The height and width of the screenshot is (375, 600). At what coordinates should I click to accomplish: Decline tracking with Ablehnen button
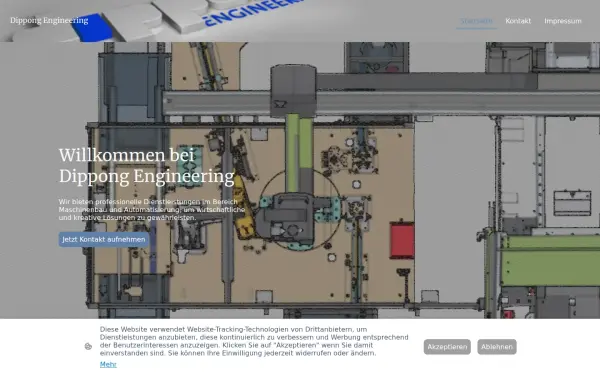click(497, 347)
